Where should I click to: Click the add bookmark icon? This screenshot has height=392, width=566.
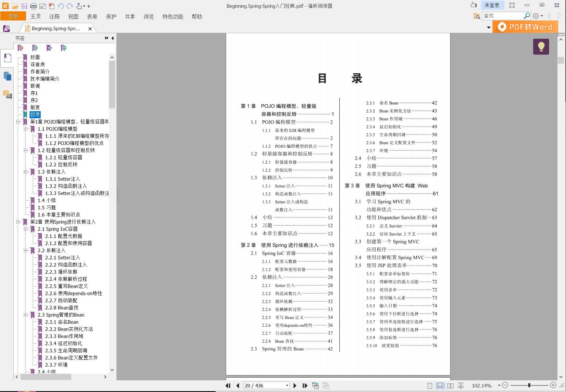[x=35, y=48]
